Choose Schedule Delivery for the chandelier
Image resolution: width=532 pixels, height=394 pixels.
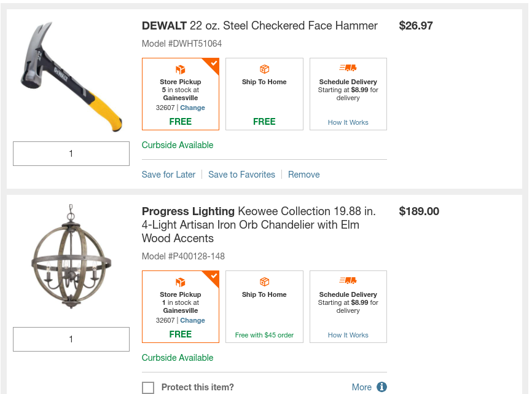click(x=348, y=307)
